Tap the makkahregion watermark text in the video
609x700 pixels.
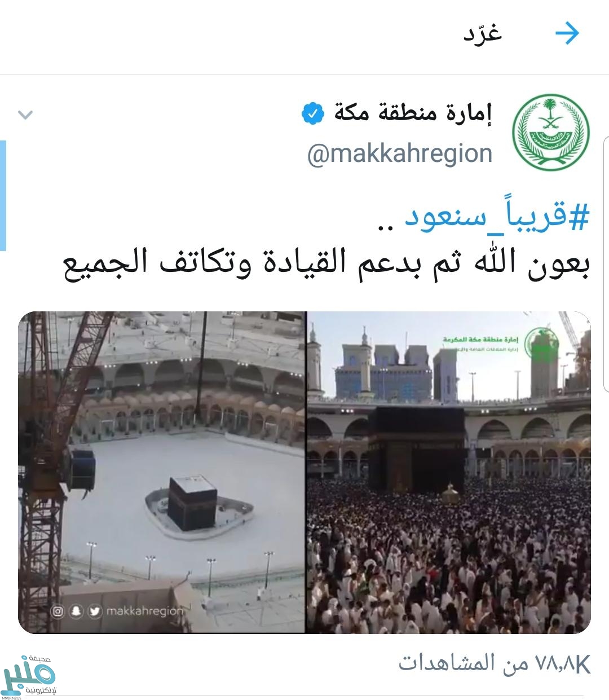(145, 611)
